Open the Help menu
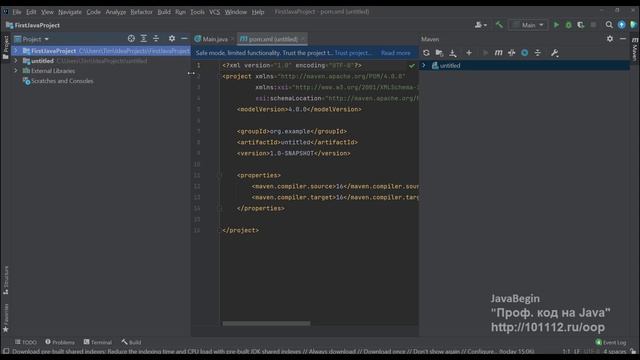640x360 pixels. 258,12
